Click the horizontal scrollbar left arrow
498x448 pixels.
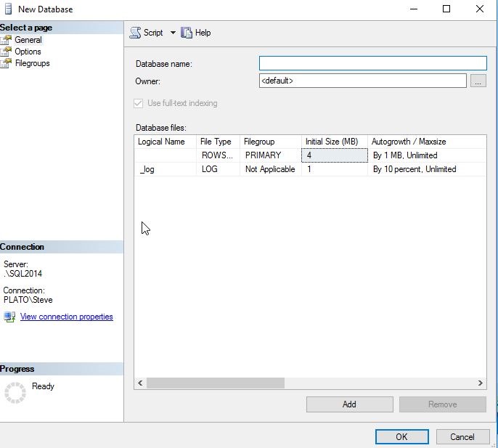140,383
